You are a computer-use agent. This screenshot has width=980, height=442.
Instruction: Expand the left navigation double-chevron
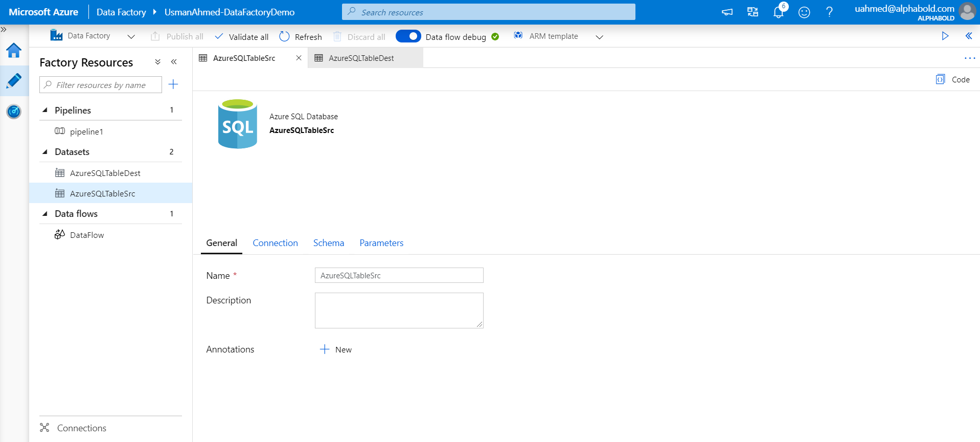(x=4, y=30)
